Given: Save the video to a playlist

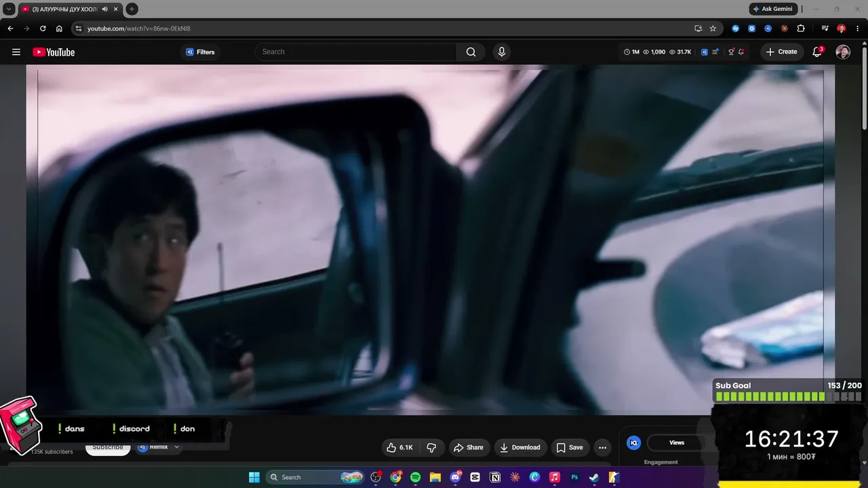Looking at the screenshot, I should (570, 447).
